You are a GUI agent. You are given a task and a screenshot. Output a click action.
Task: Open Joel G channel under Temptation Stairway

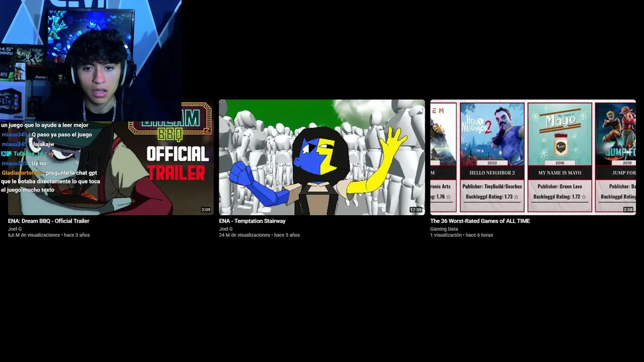(x=226, y=229)
